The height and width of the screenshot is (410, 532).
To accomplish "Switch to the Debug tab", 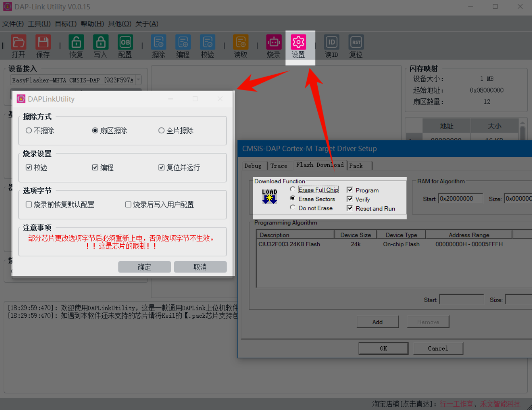I will (x=253, y=166).
